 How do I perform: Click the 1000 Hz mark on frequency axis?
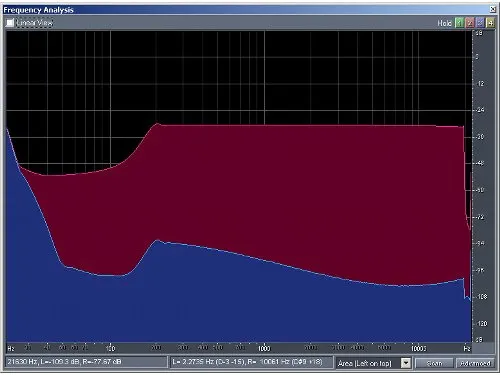264,348
